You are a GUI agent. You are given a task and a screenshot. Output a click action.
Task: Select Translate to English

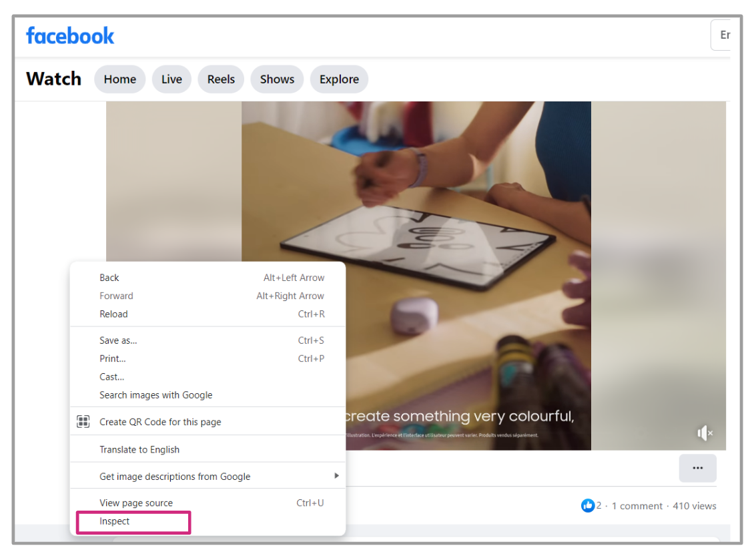[x=139, y=450]
